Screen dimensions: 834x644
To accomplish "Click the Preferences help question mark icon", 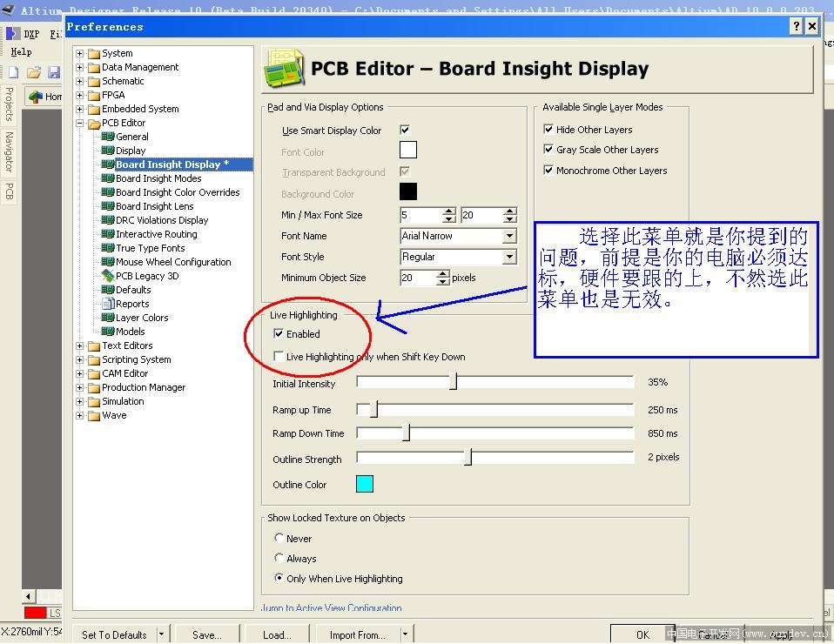I will 796,27.
